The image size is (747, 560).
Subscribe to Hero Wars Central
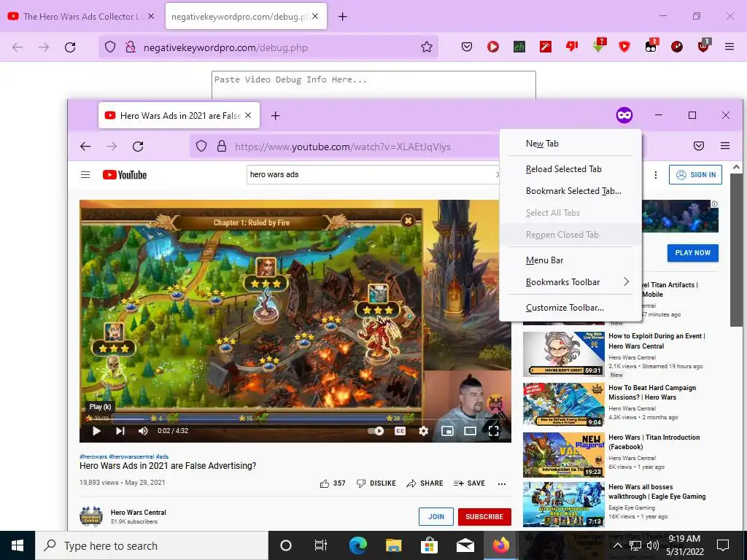[484, 517]
